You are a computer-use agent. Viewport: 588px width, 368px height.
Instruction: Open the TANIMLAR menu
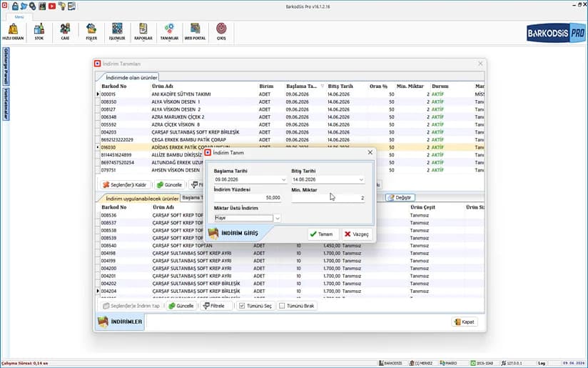pyautogui.click(x=169, y=31)
